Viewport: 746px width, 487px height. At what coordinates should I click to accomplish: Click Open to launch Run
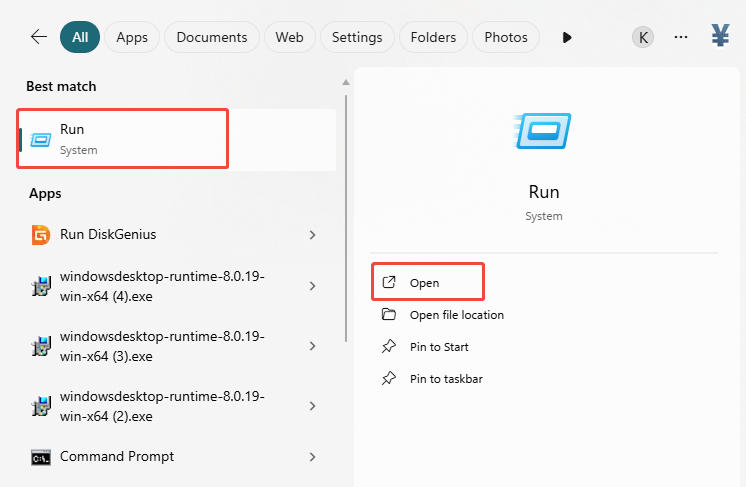(425, 283)
